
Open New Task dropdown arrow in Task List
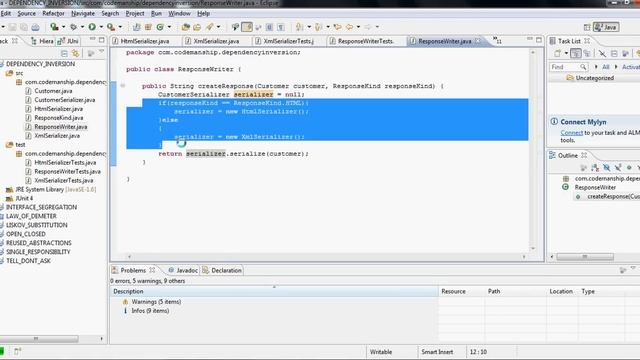point(566,53)
